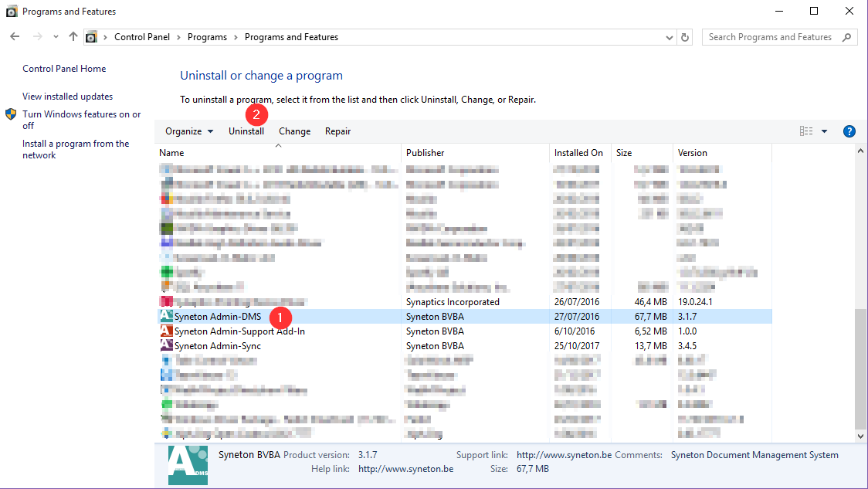Open Turn Windows features on or off
This screenshot has width=868, height=489.
pyautogui.click(x=81, y=120)
